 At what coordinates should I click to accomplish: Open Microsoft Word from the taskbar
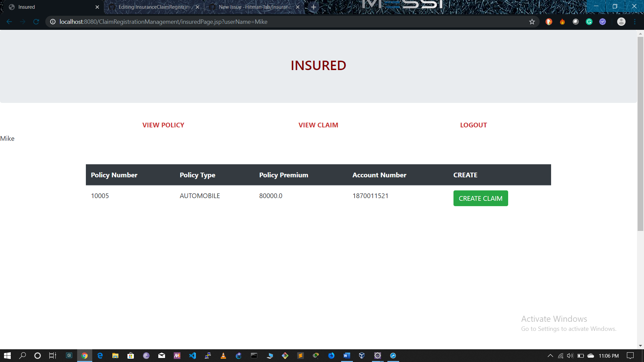coord(346,355)
